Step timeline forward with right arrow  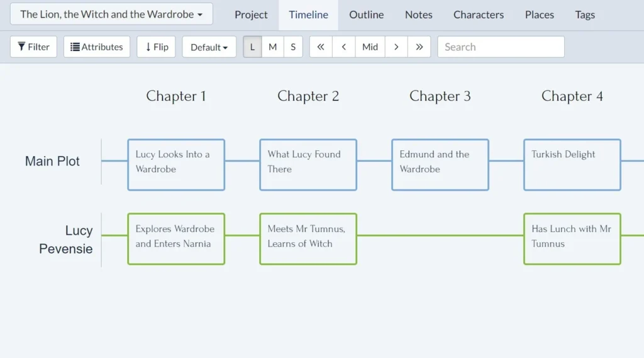click(396, 47)
